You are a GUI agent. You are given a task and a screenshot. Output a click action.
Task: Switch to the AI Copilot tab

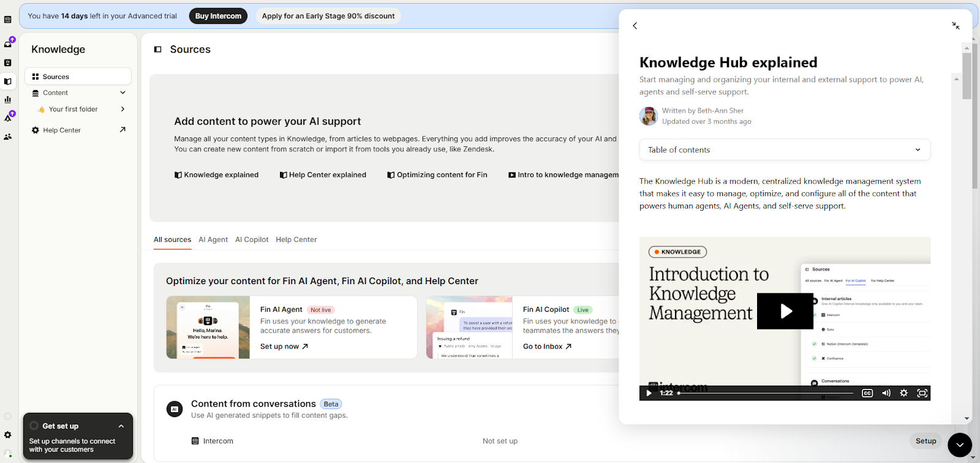click(x=252, y=239)
